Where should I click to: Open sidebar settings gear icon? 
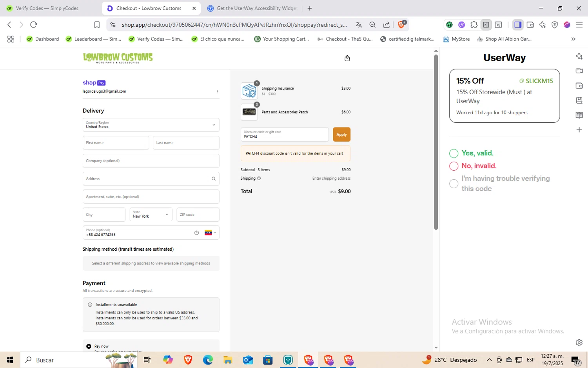[579, 342]
